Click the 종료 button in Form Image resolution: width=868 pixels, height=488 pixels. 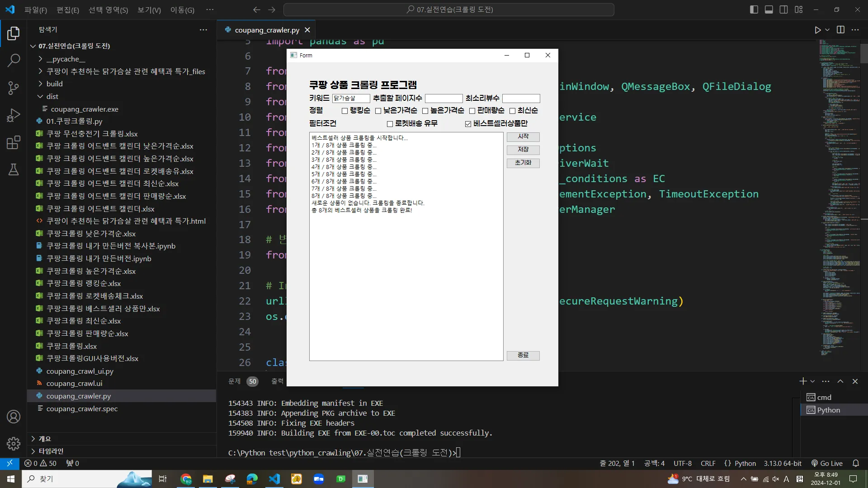pyautogui.click(x=523, y=355)
